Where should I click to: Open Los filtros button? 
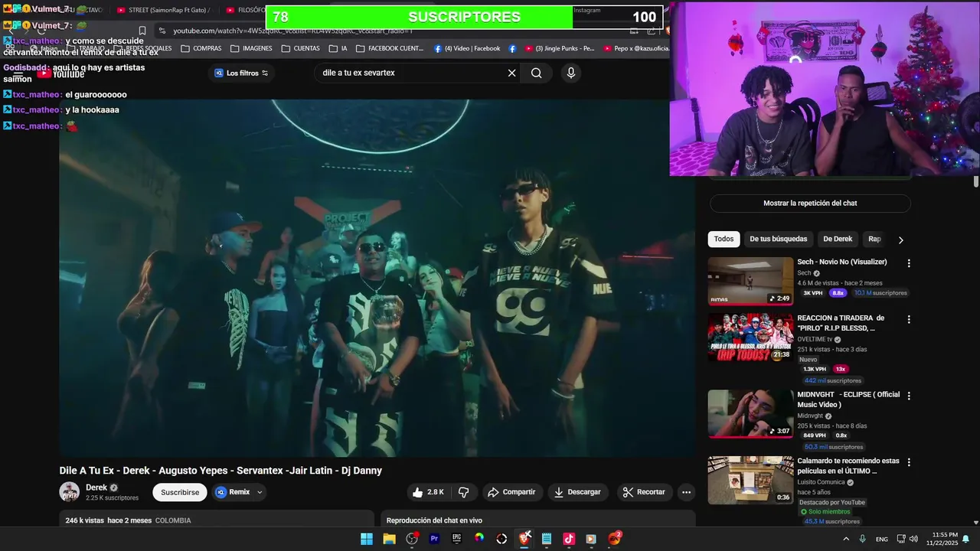241,73
